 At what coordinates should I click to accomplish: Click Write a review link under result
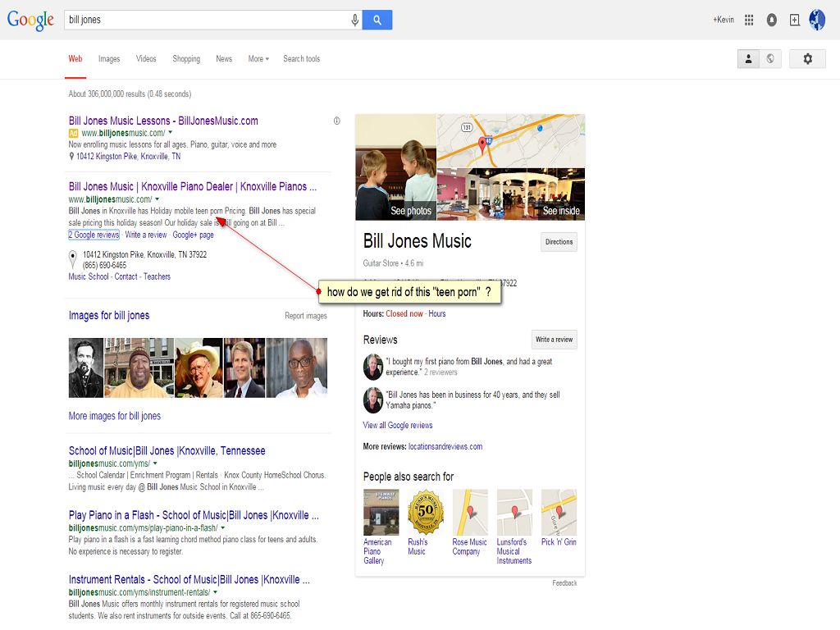click(x=146, y=235)
